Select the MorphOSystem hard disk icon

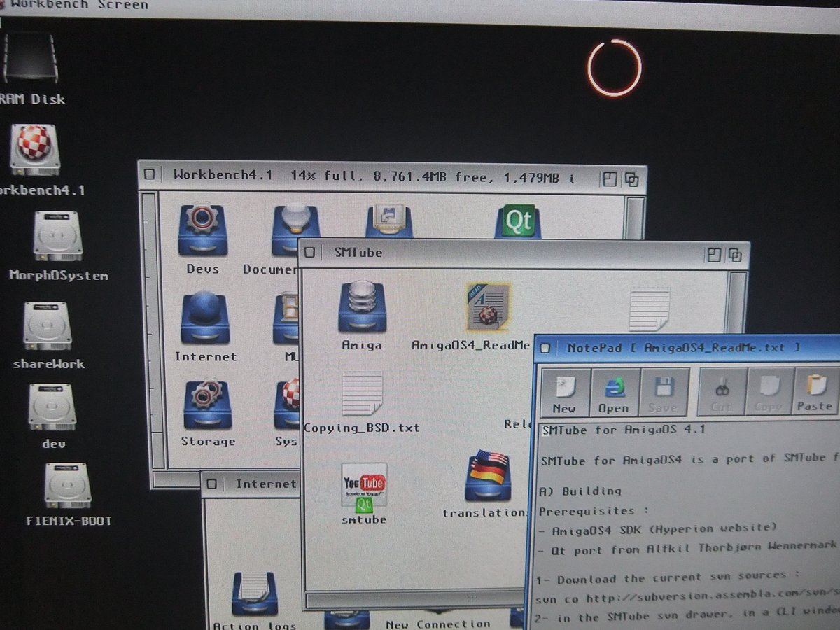(57, 237)
